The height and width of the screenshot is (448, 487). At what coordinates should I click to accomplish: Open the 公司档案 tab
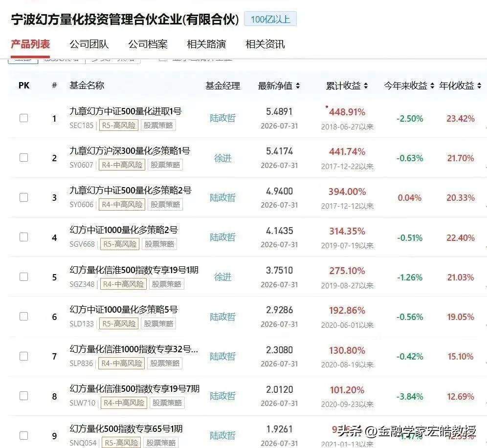148,44
